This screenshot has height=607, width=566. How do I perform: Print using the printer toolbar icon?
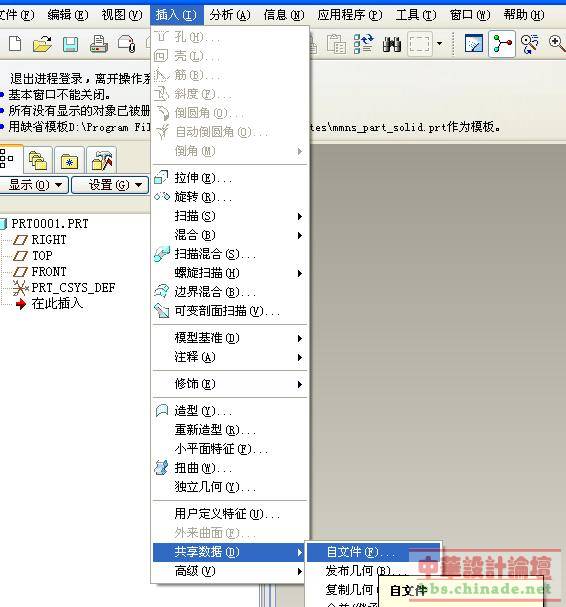[98, 44]
